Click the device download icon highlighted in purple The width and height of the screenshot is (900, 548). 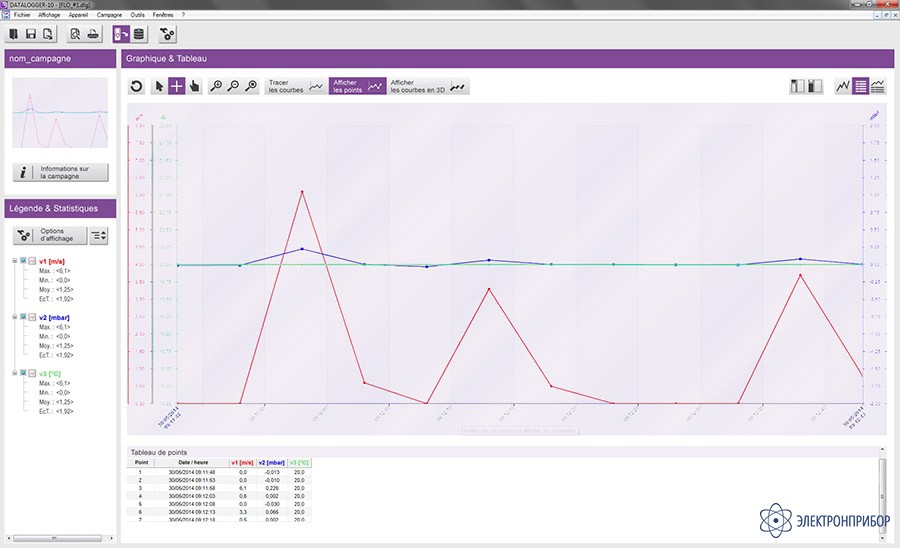121,34
